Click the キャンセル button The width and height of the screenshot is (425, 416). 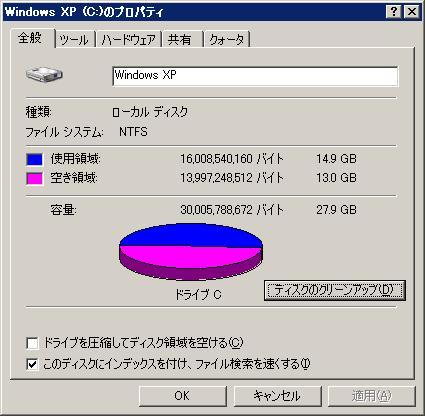tap(277, 396)
